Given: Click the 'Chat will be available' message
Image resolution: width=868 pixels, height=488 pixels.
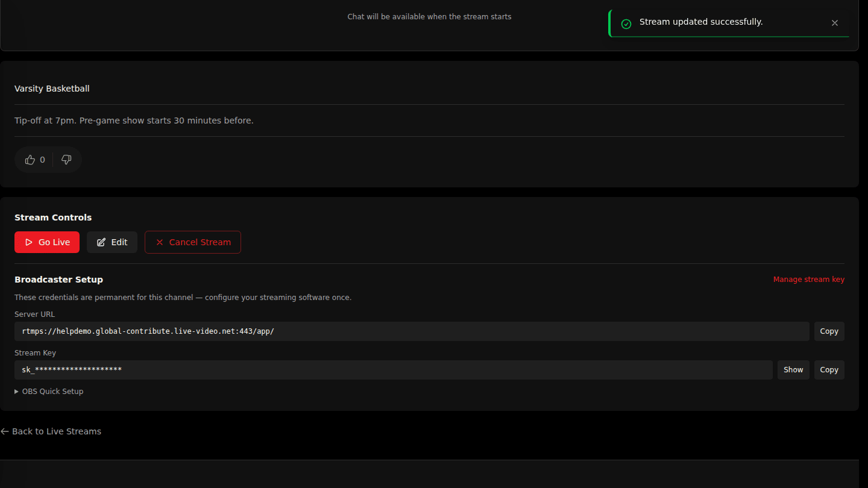Looking at the screenshot, I should pyautogui.click(x=429, y=17).
